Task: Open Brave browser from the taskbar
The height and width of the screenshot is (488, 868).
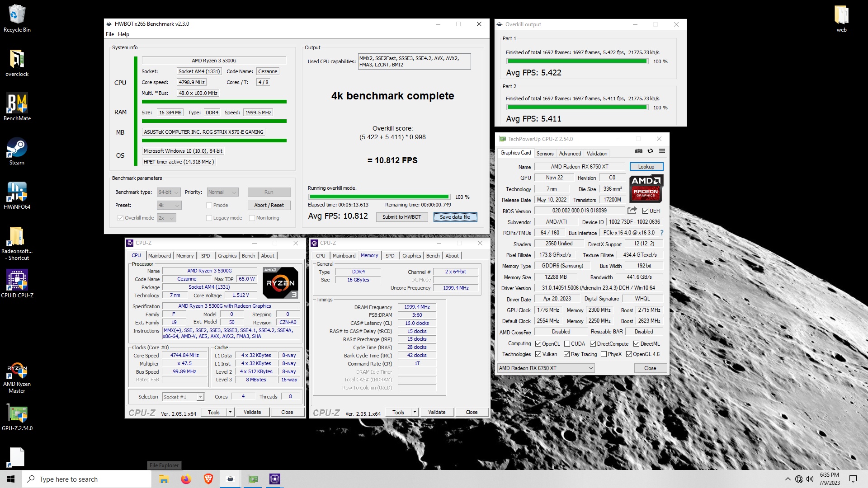Action: coord(208,479)
